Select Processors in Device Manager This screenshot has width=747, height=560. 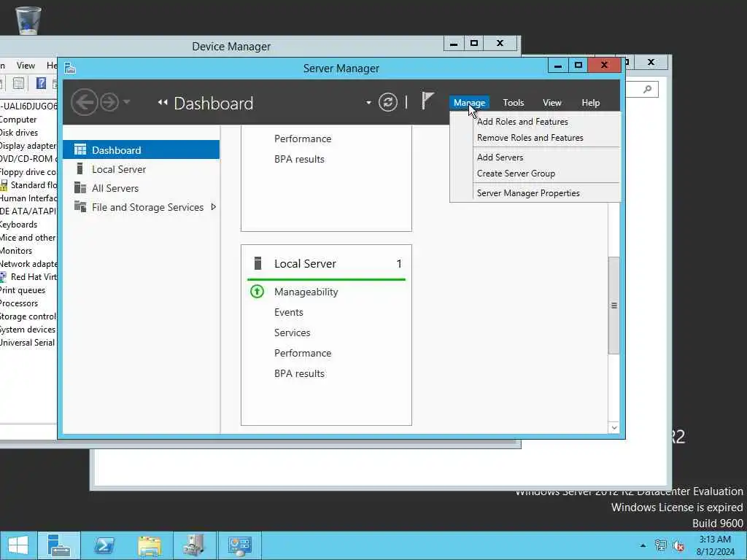pos(18,303)
